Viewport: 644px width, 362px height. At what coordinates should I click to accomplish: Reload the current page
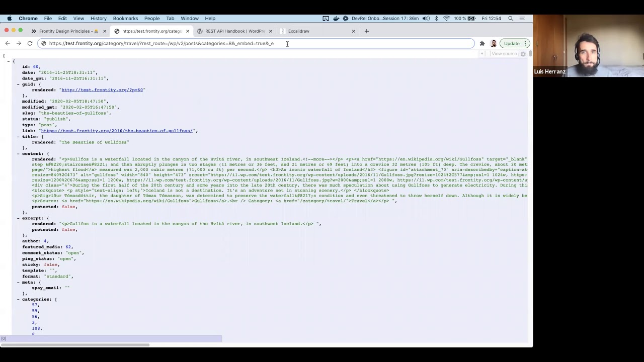click(x=30, y=43)
